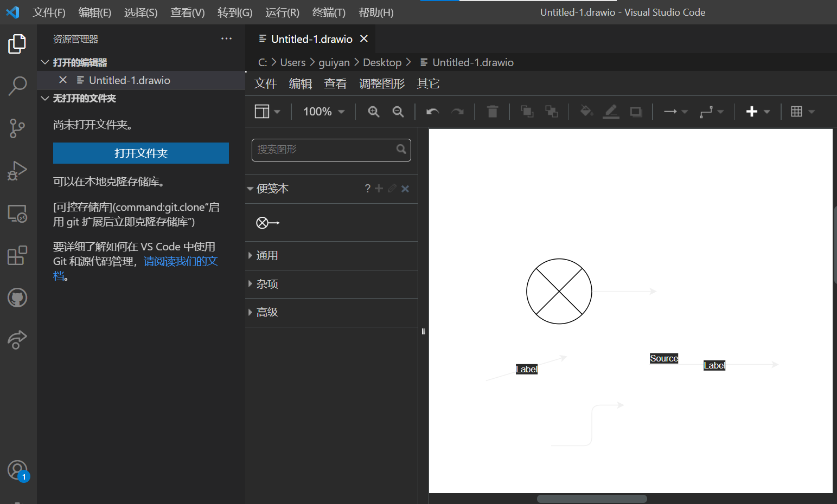Viewport: 837px width, 504px height.
Task: Toggle the diagram panel view icon
Action: [263, 111]
